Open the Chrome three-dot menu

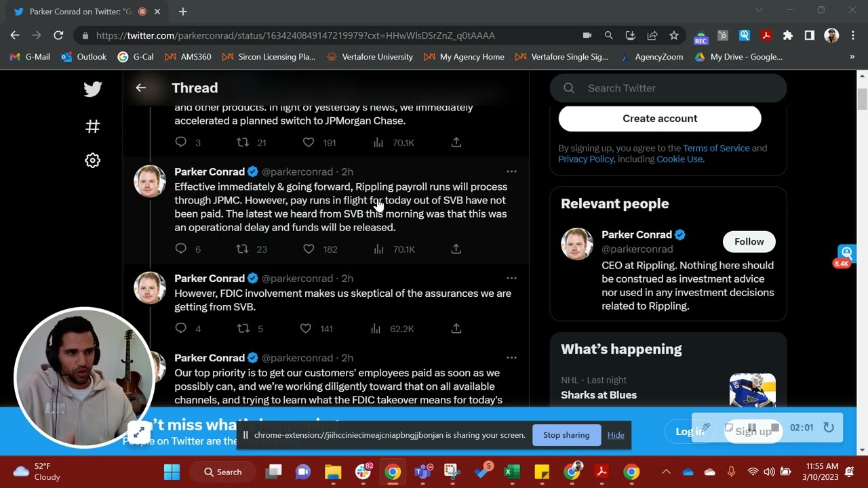tap(852, 35)
